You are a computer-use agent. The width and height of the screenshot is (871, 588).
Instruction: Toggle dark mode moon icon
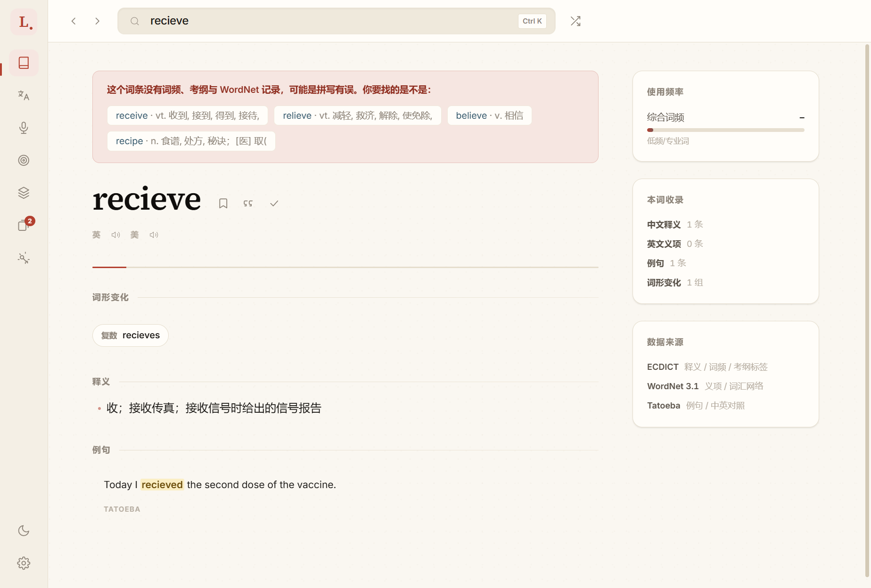24,531
